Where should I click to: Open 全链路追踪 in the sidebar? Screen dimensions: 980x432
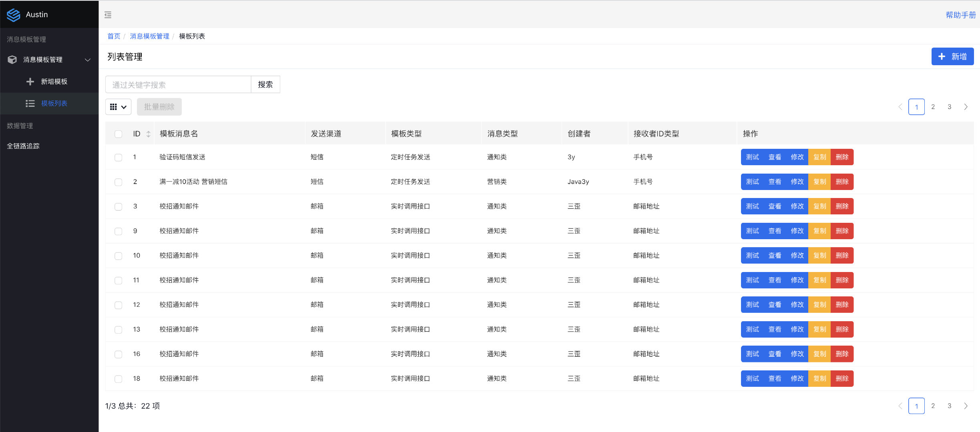click(x=23, y=146)
